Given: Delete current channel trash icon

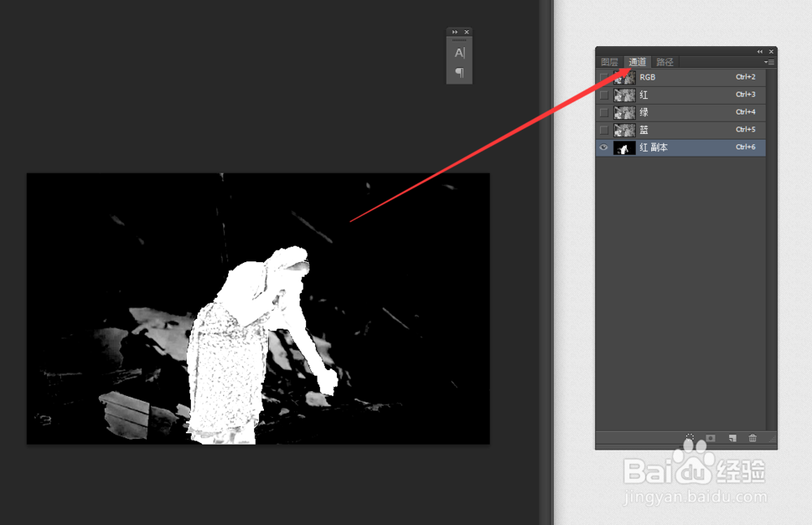Looking at the screenshot, I should [x=753, y=438].
